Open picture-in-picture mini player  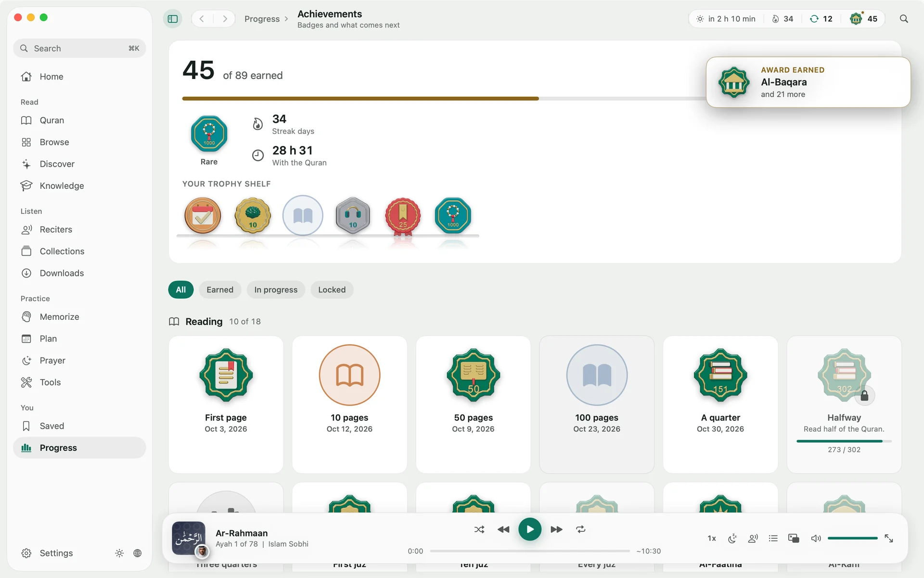794,539
